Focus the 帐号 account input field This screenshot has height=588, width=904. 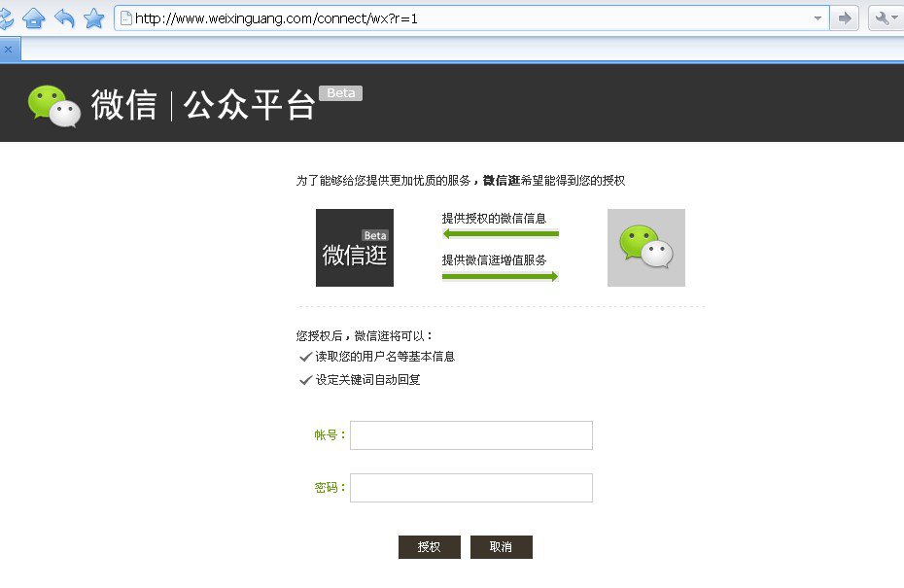(471, 435)
